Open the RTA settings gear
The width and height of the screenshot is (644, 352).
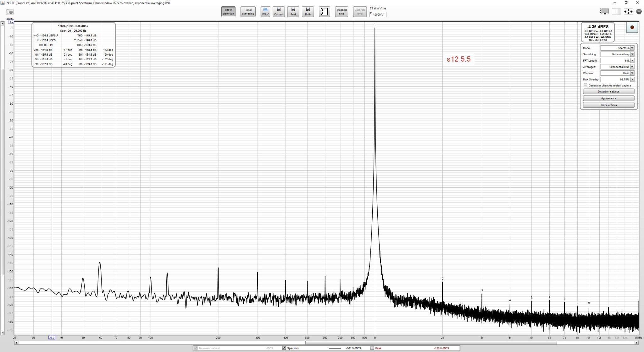(x=639, y=12)
